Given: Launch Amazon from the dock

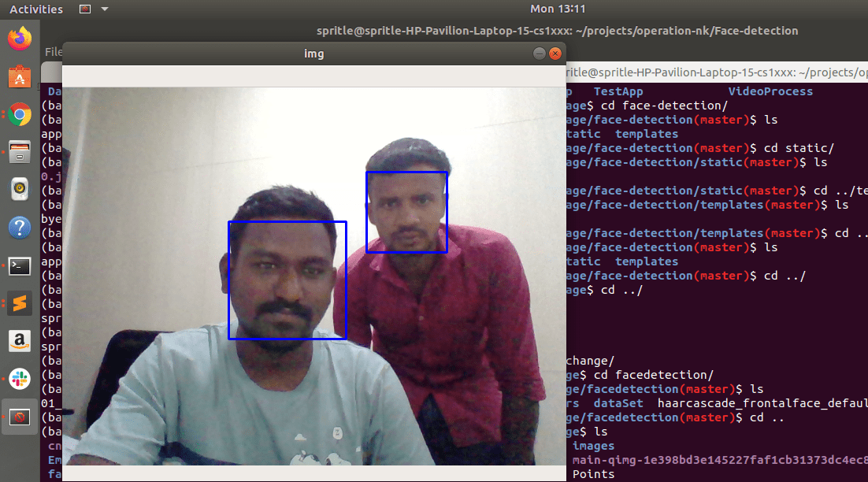Looking at the screenshot, I should (20, 341).
